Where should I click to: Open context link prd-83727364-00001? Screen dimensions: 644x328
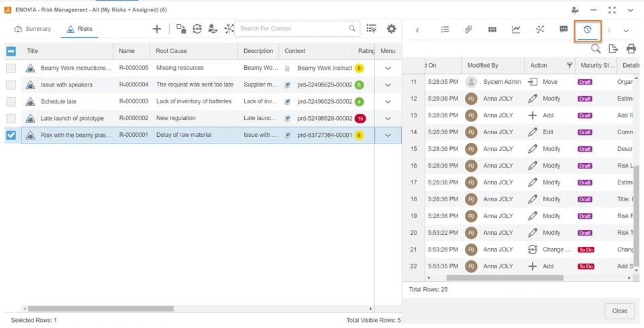[325, 135]
